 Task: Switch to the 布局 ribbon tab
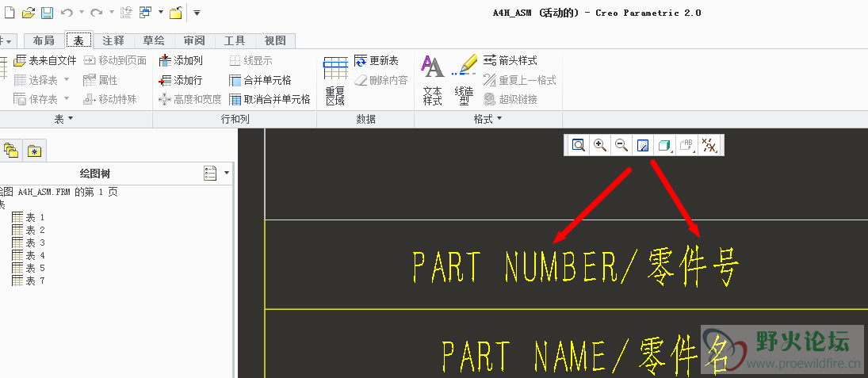[x=44, y=40]
